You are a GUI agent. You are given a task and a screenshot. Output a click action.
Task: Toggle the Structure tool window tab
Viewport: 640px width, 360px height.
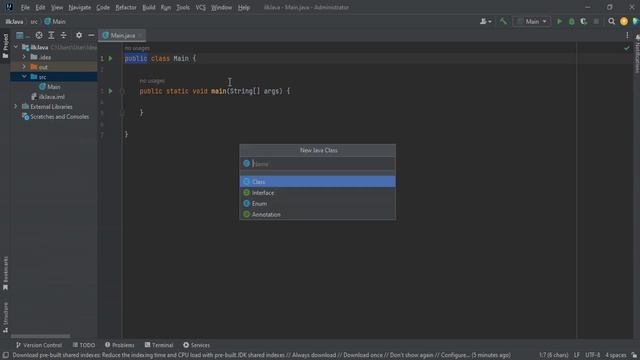point(5,318)
